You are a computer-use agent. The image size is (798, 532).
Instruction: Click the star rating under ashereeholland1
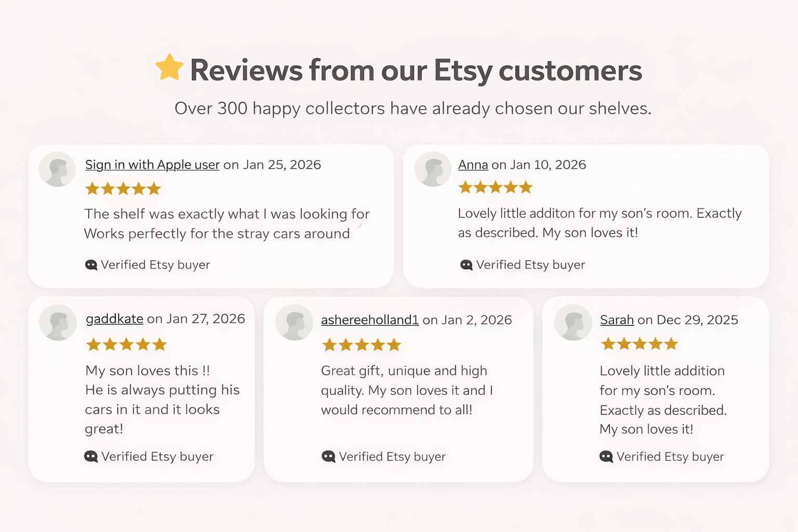[362, 344]
